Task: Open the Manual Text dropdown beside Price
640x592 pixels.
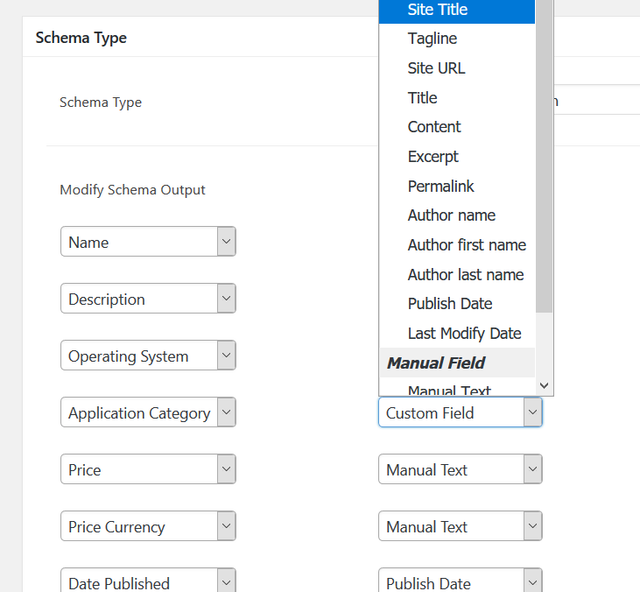Action: [460, 469]
